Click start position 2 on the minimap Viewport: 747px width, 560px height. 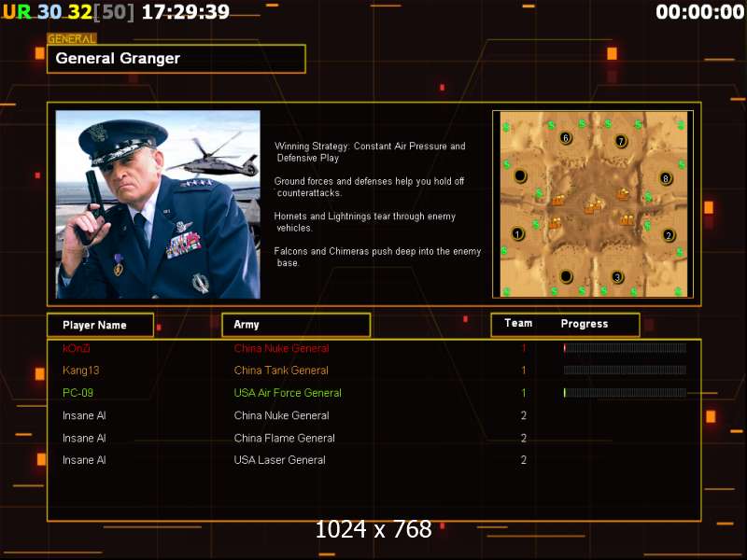(x=669, y=235)
